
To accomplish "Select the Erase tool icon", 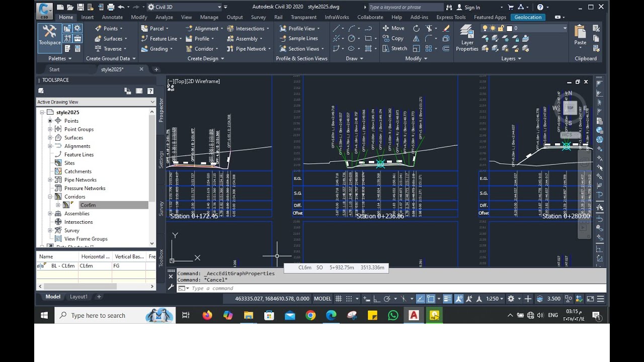I will (x=446, y=28).
